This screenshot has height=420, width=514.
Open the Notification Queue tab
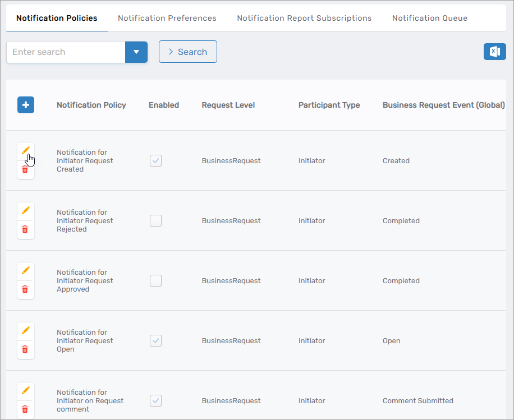(x=429, y=18)
